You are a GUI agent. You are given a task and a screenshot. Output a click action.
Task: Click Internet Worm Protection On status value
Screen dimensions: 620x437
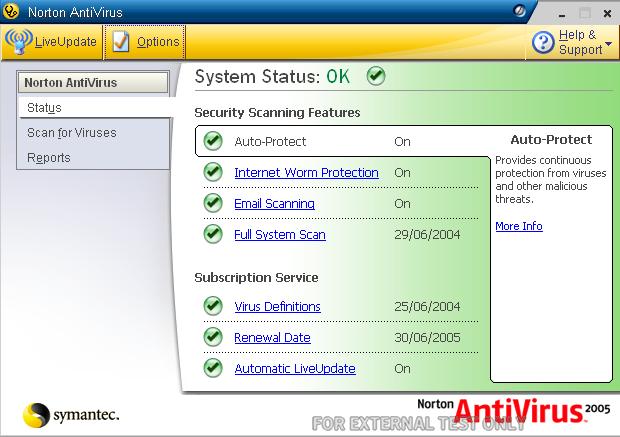(x=402, y=173)
